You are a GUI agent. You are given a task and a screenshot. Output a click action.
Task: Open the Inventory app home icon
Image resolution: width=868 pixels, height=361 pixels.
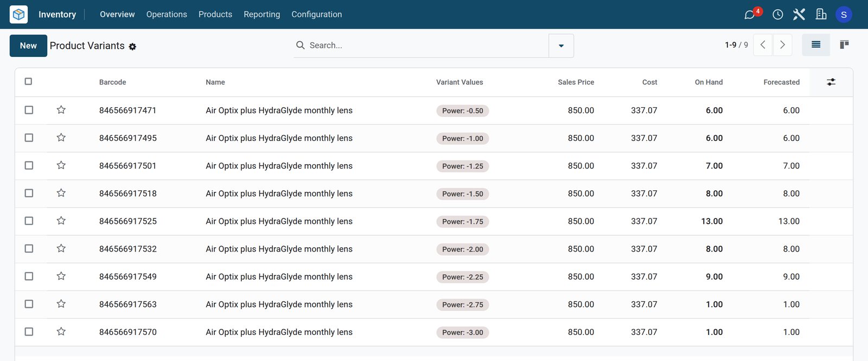pyautogui.click(x=18, y=14)
